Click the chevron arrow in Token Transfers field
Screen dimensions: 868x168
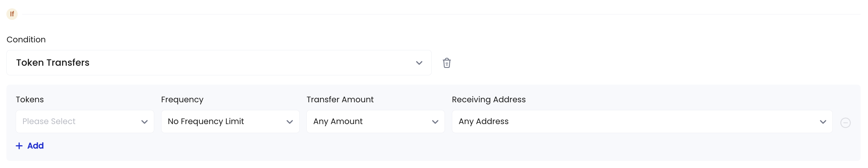coord(419,63)
